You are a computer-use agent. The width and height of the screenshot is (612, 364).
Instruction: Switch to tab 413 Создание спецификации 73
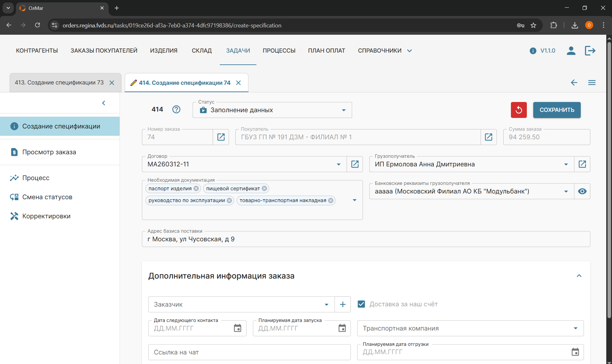click(x=59, y=83)
